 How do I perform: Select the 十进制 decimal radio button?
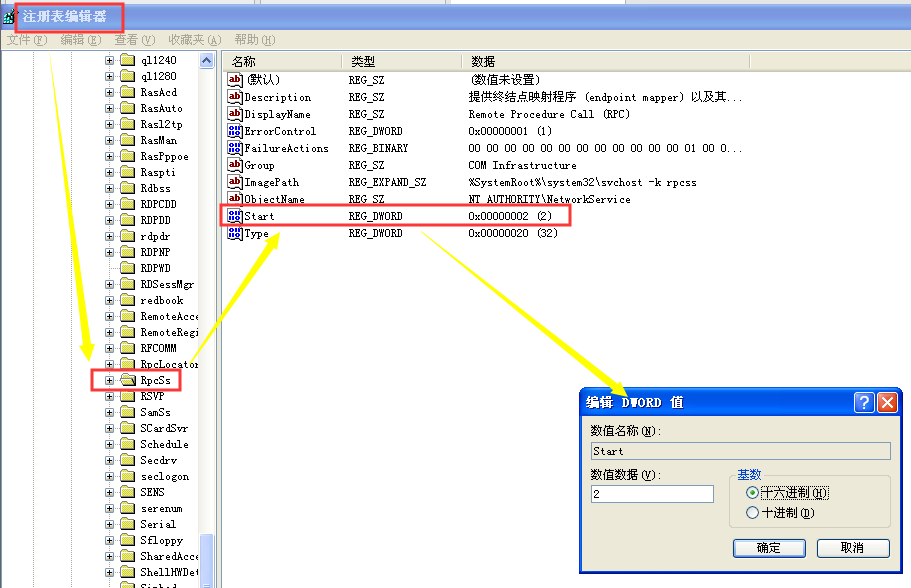[752, 512]
